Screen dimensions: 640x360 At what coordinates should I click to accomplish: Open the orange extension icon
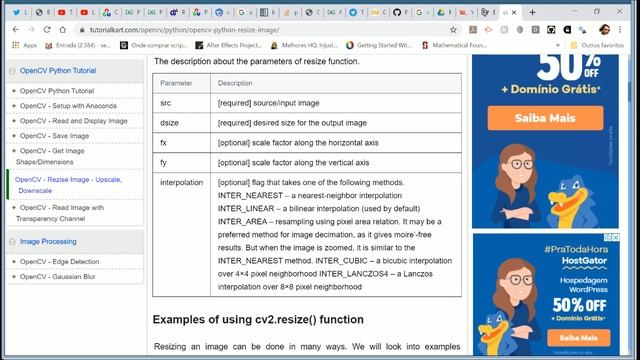[488, 30]
